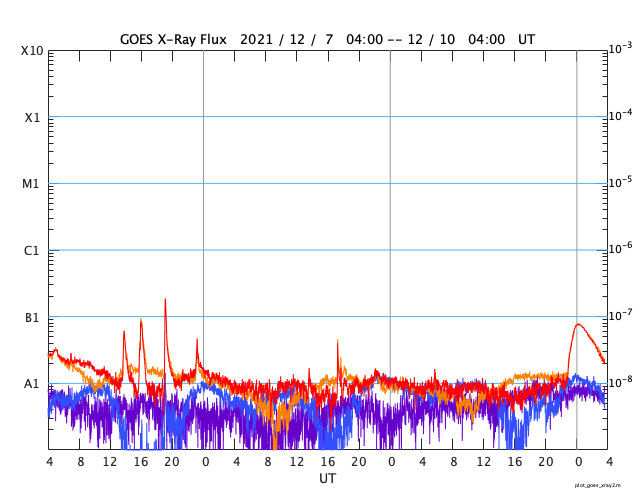This screenshot has width=640, height=500.
Task: Select the A1 flare class label
Action: click(31, 384)
